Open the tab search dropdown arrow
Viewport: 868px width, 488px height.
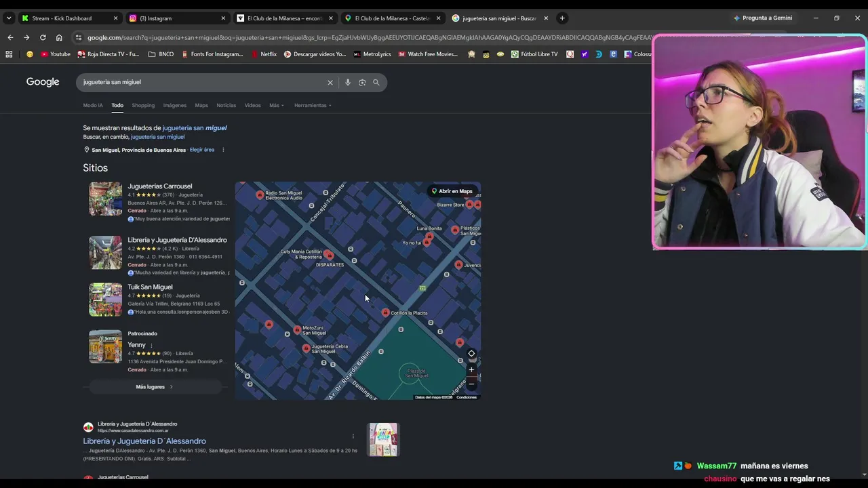tap(9, 18)
